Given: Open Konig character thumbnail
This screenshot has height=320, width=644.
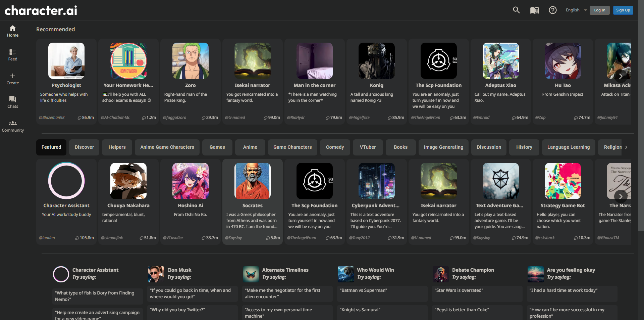Looking at the screenshot, I should 377,61.
